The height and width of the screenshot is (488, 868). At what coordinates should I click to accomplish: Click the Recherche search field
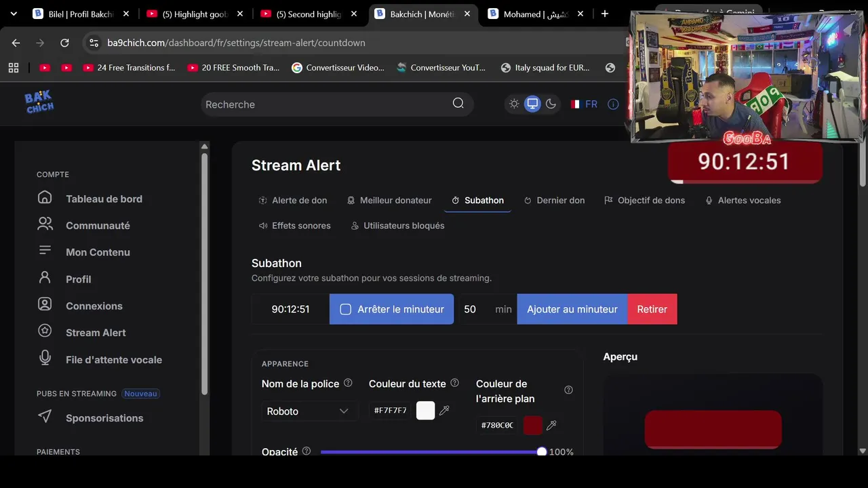[x=337, y=104]
